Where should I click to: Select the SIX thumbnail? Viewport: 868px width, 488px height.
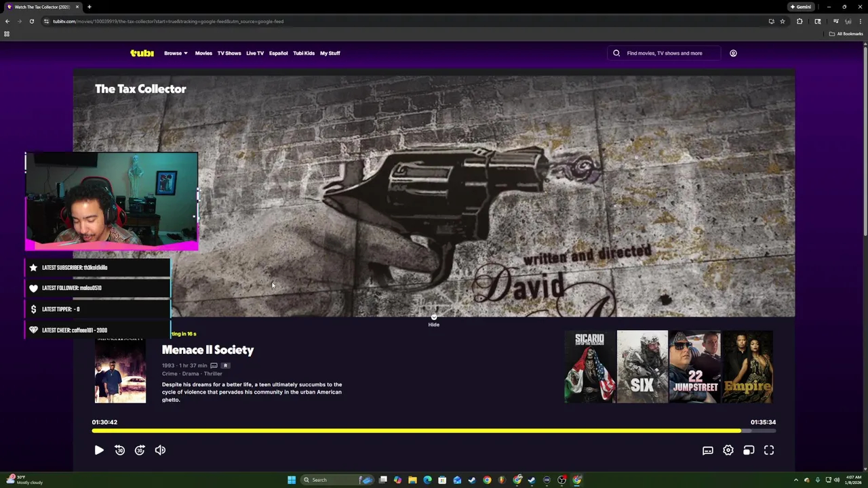642,367
